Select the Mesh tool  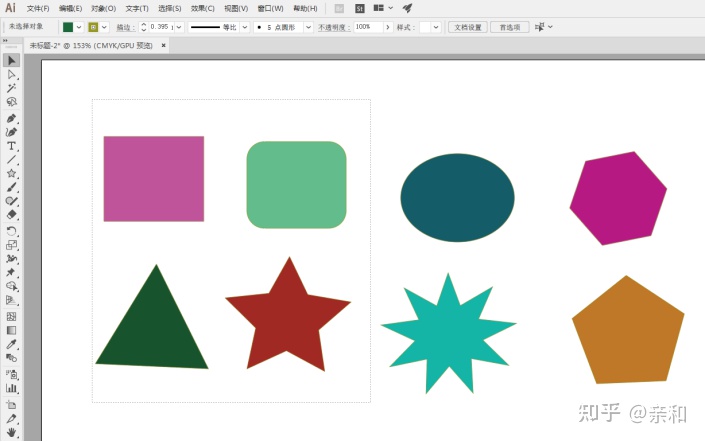[12, 317]
